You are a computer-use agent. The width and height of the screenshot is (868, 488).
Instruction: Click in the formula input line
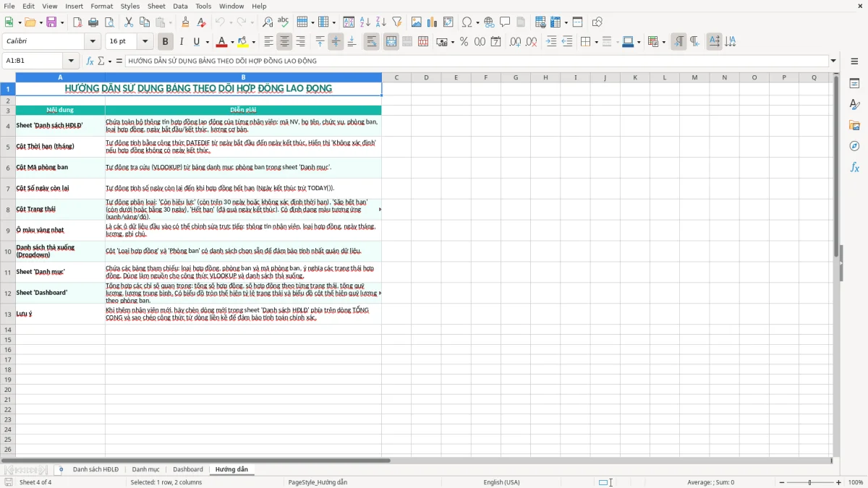[x=476, y=61]
